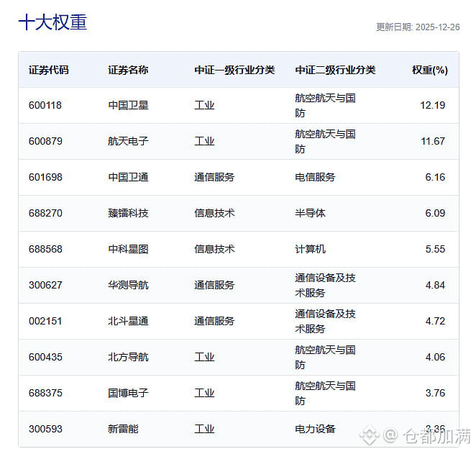The width and height of the screenshot is (476, 454).
Task: Select stock code 300593
Action: coord(45,429)
